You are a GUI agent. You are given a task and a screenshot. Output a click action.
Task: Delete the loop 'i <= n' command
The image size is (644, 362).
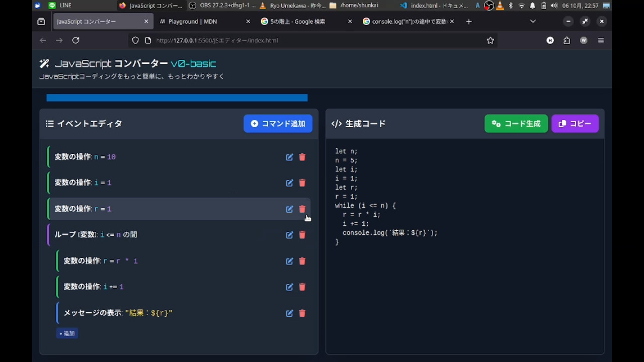tap(302, 235)
